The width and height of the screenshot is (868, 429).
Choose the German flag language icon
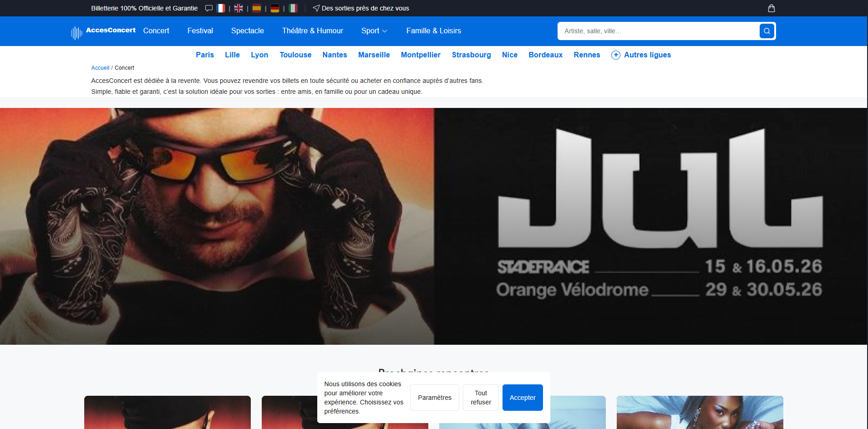(275, 8)
